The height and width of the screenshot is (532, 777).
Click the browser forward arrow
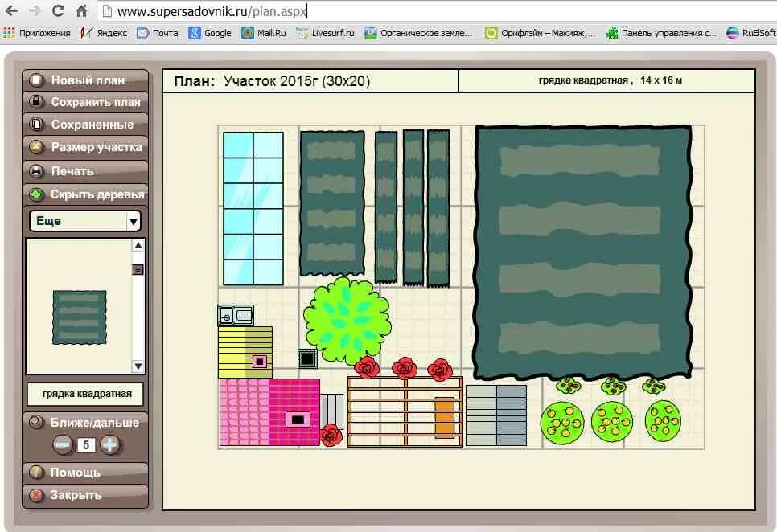click(x=35, y=11)
